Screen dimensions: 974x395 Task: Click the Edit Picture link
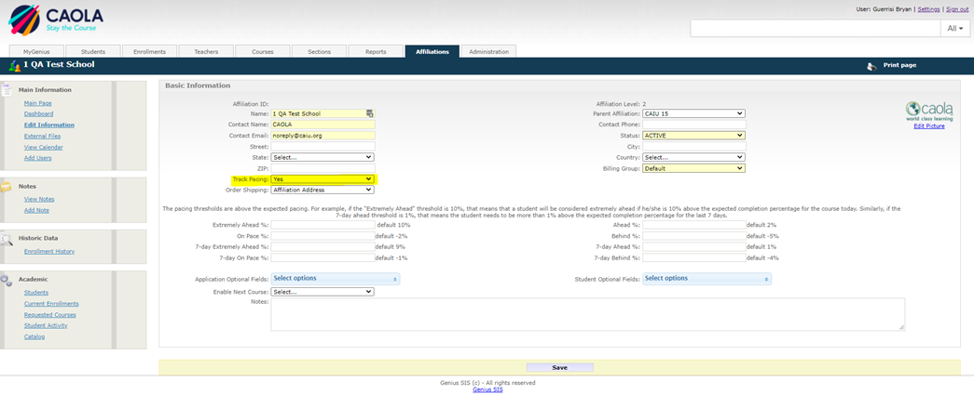(929, 126)
